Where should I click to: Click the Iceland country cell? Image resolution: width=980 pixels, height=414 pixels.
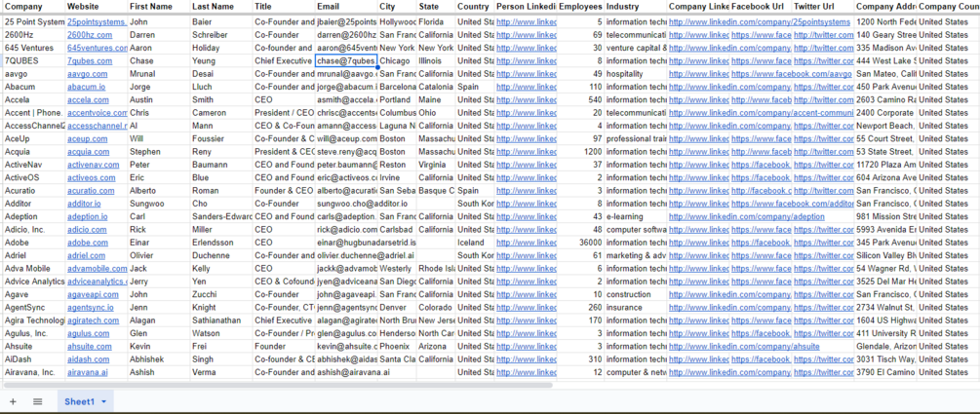pos(474,243)
